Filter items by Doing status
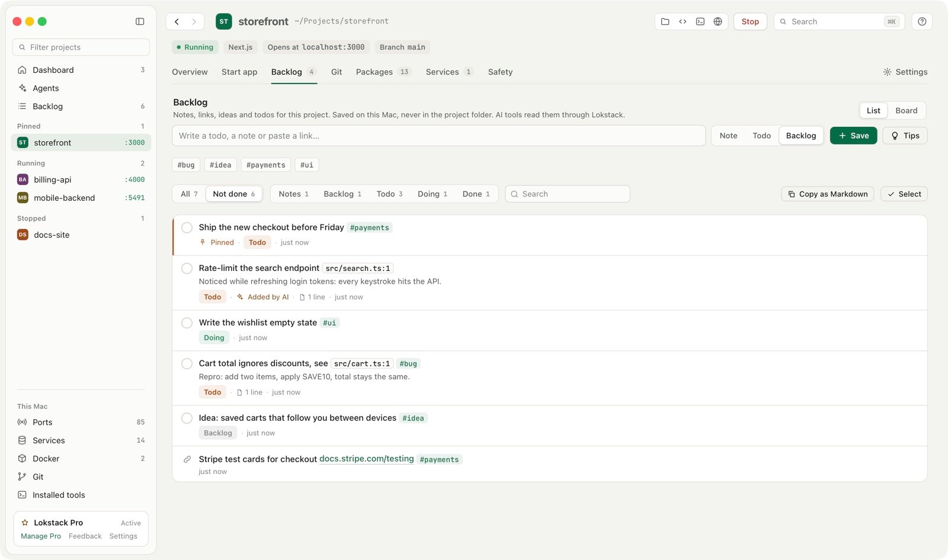 [433, 194]
